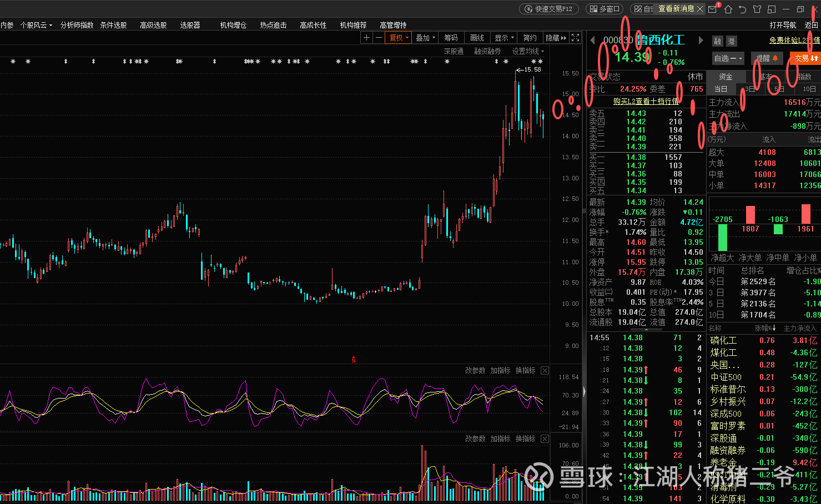The image size is (821, 504).
Task: Close the 查看新消息 notification popup
Action: tap(700, 9)
